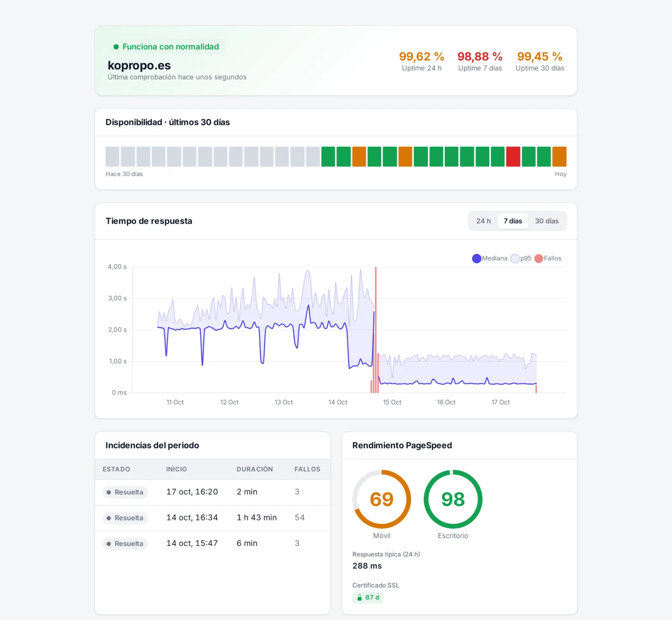Toggle the Fallos legend series
This screenshot has height=620, width=672.
pos(548,259)
